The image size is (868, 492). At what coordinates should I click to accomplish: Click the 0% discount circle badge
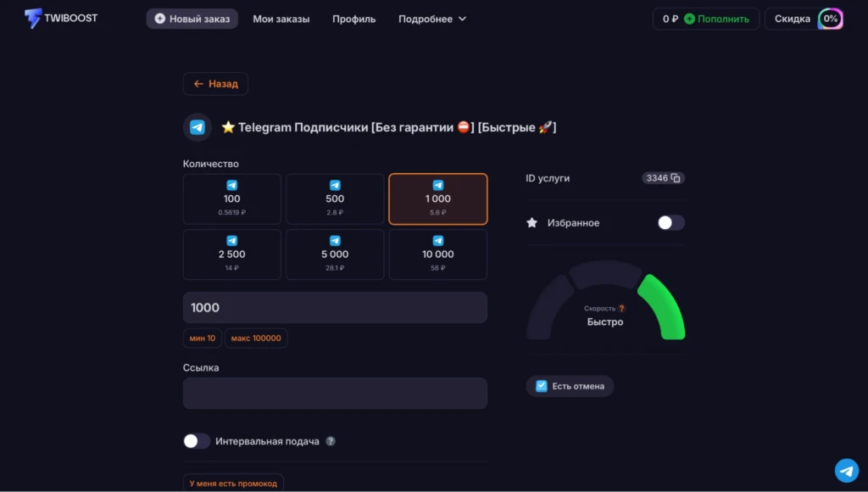[x=831, y=19]
